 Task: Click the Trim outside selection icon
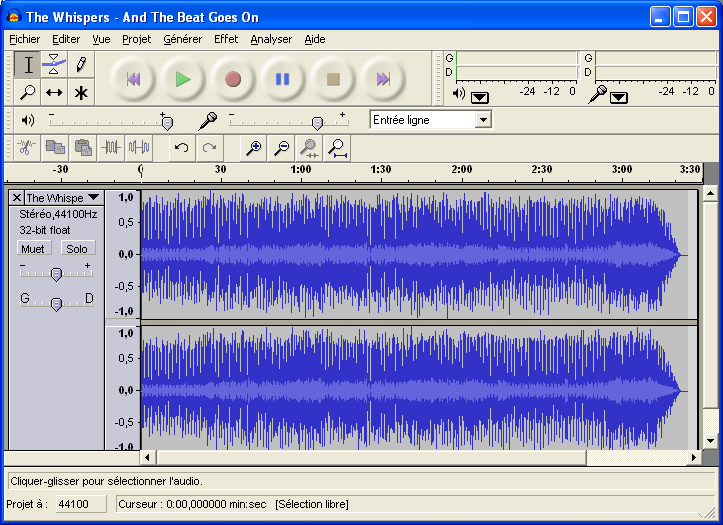click(111, 148)
